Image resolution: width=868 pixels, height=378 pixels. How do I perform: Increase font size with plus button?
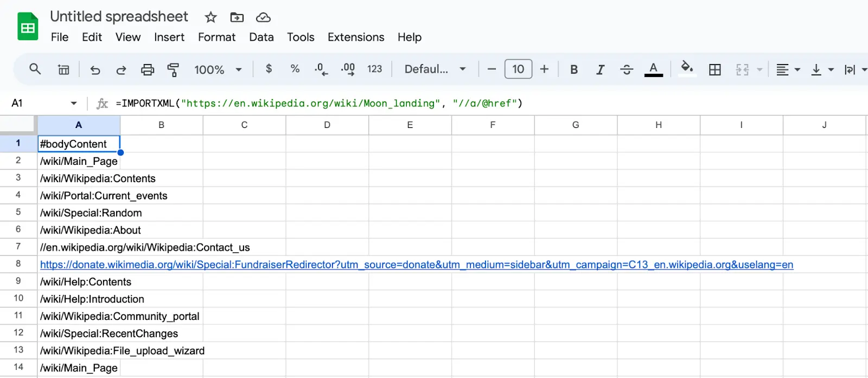(x=544, y=69)
